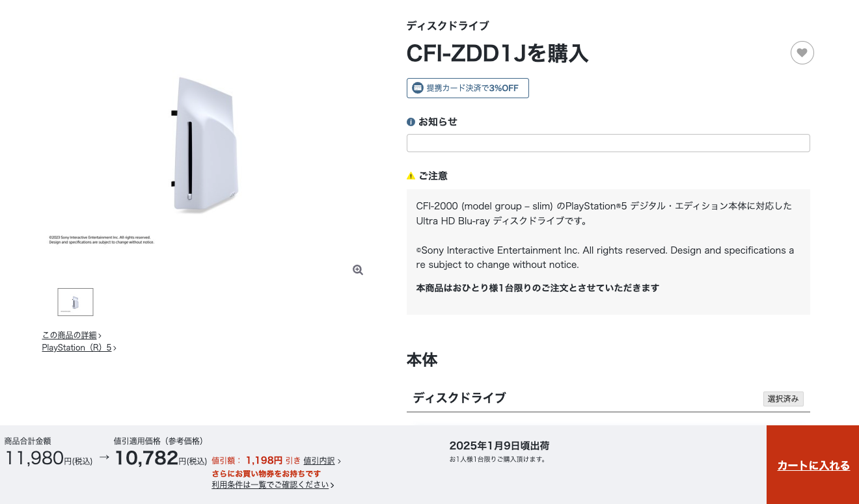859x504 pixels.
Task: Click the chevron after PlayStation（R）5
Action: (x=115, y=347)
